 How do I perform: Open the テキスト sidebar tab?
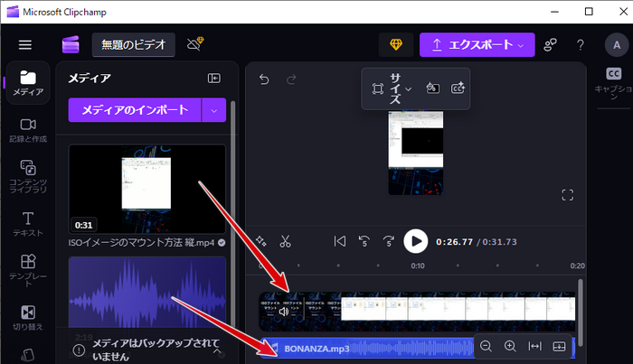28,224
